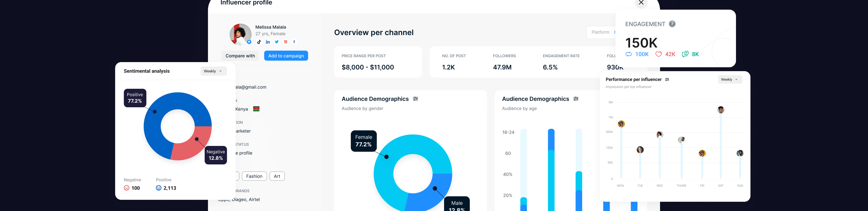Viewport: 868px width, 211px height.
Task: Open Melissa Malala's Facebook icon
Action: tap(294, 42)
